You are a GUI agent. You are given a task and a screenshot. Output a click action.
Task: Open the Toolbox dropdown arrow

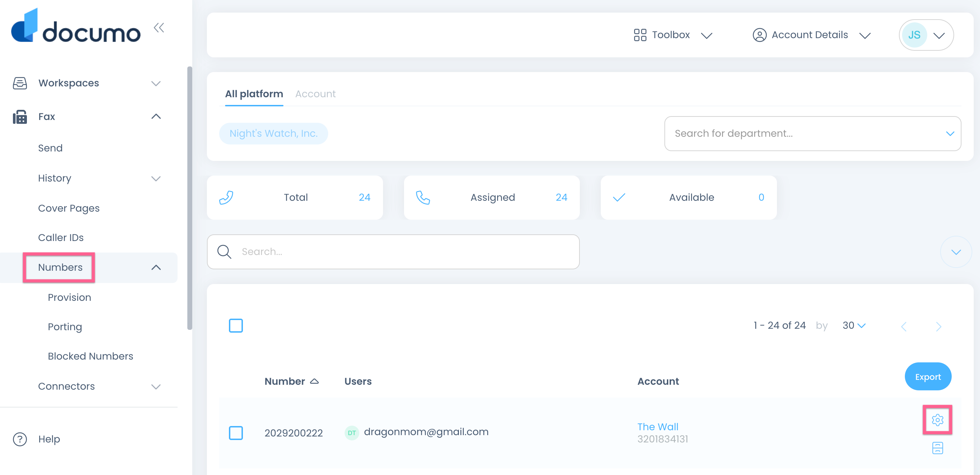point(706,35)
